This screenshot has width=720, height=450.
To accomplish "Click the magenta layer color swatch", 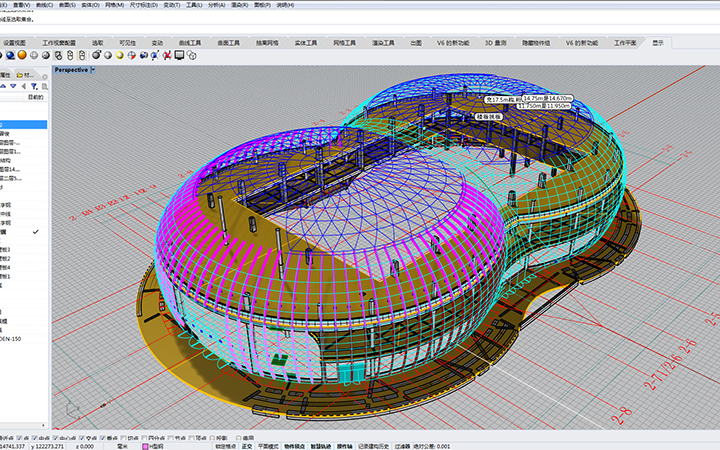I will [x=145, y=446].
